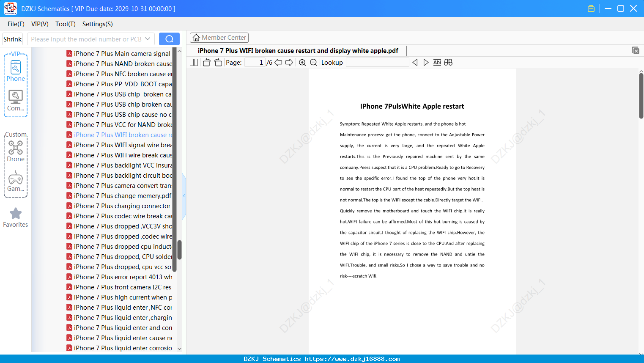Open iPhone 7 Plus high current file
This screenshot has height=363, width=644.
pos(119,297)
